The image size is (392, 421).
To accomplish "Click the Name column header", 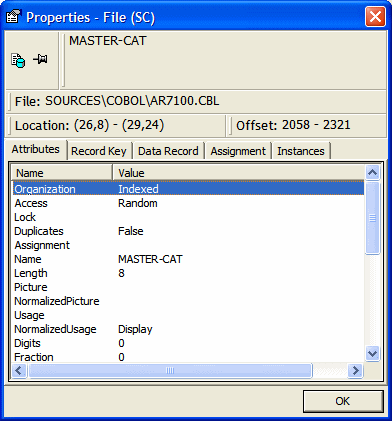I will 62,173.
